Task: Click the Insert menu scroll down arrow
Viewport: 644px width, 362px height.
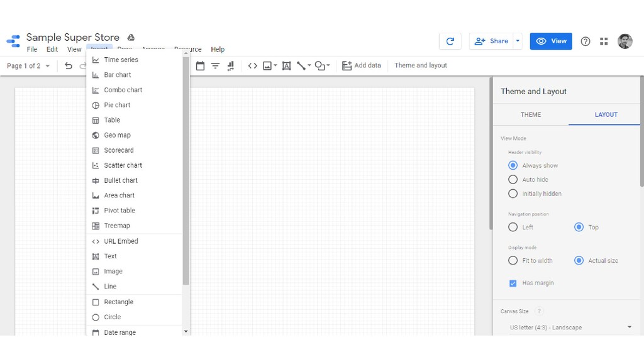Action: (186, 331)
